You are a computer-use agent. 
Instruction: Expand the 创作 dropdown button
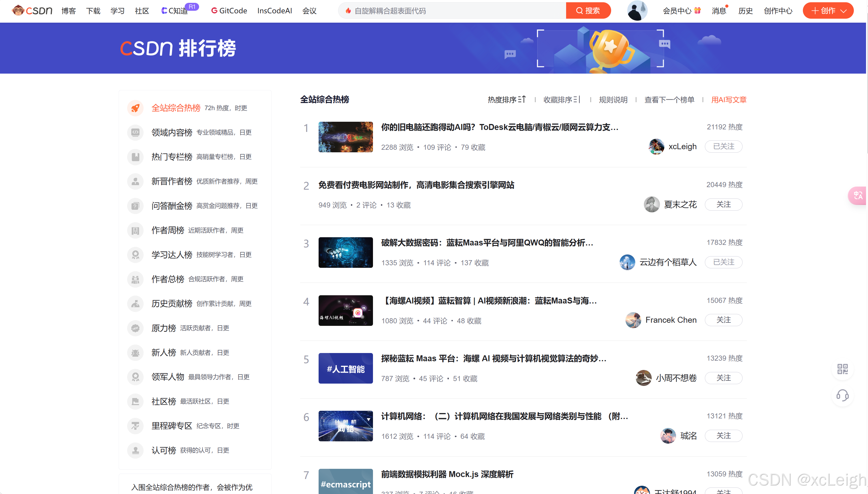pyautogui.click(x=828, y=11)
